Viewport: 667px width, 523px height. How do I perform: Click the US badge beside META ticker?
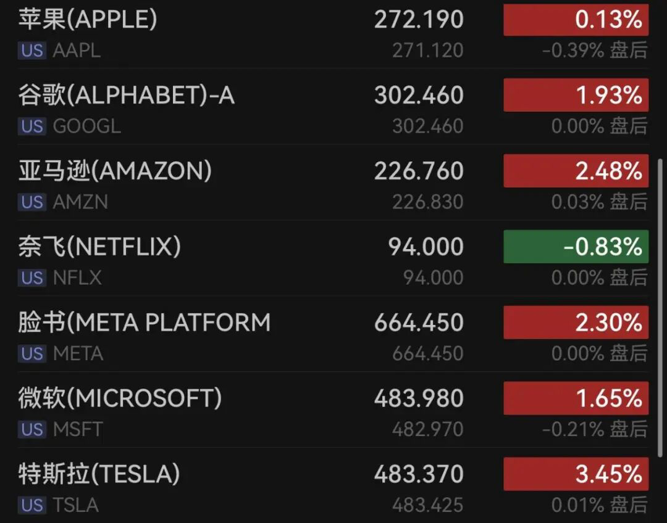point(32,353)
